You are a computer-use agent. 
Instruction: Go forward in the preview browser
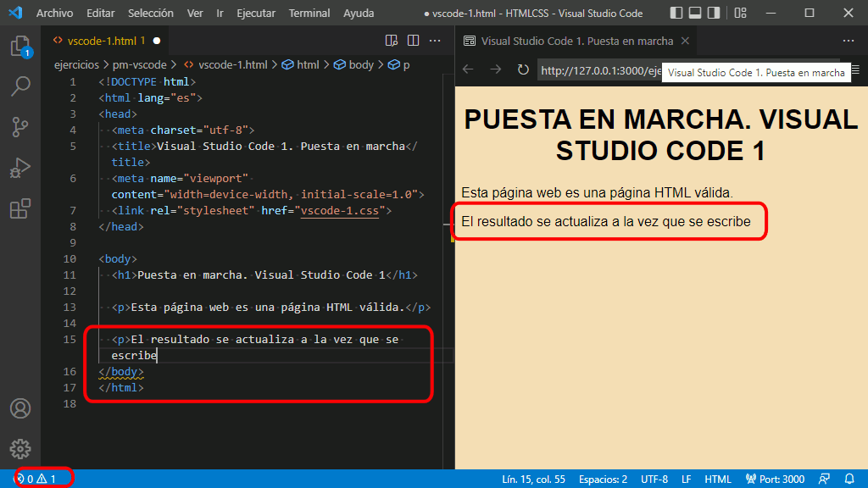(495, 69)
